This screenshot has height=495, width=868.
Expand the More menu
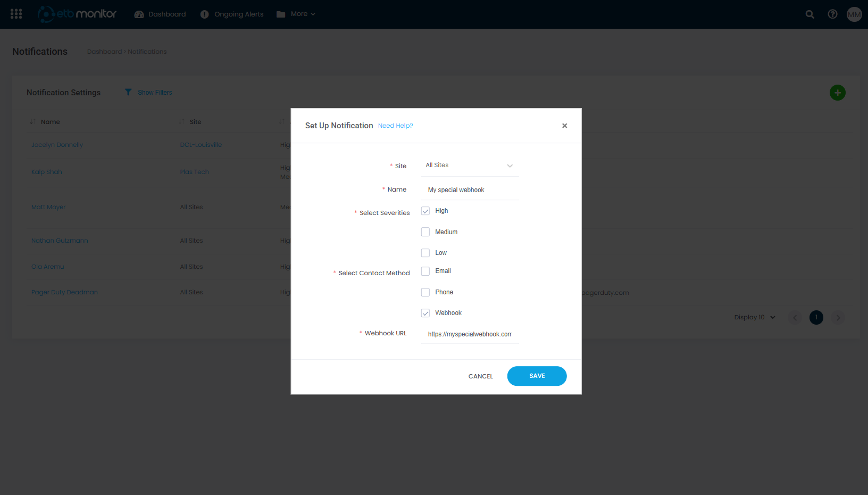point(296,14)
